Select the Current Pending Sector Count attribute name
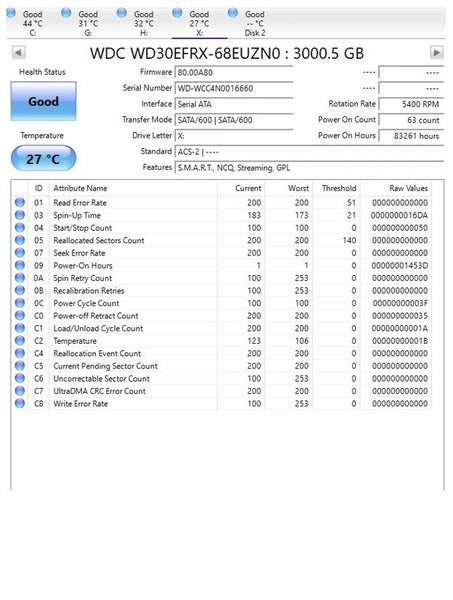The height and width of the screenshot is (600, 453). click(105, 366)
